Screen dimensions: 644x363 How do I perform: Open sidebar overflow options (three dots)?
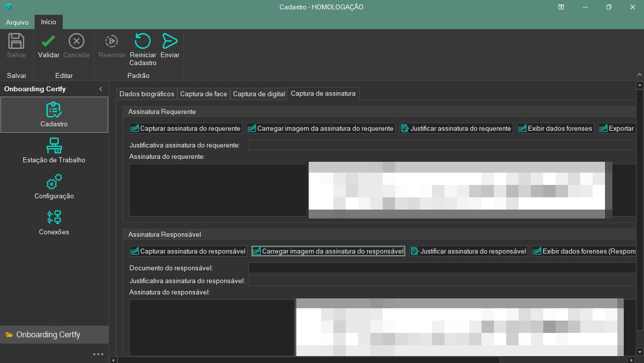coord(98,354)
